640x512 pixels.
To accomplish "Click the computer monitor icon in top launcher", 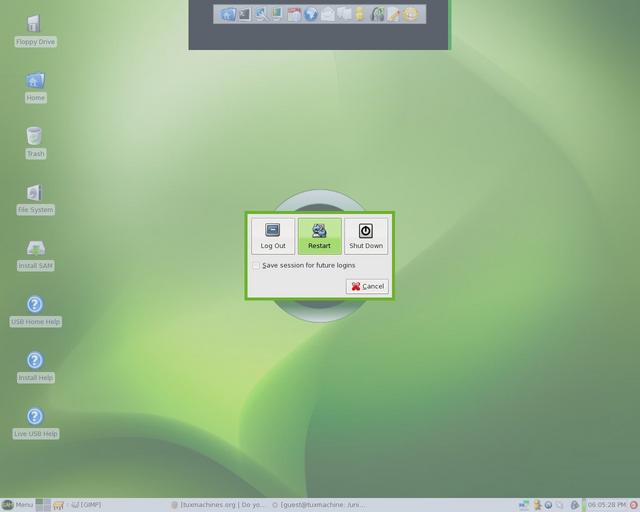I will (x=278, y=14).
